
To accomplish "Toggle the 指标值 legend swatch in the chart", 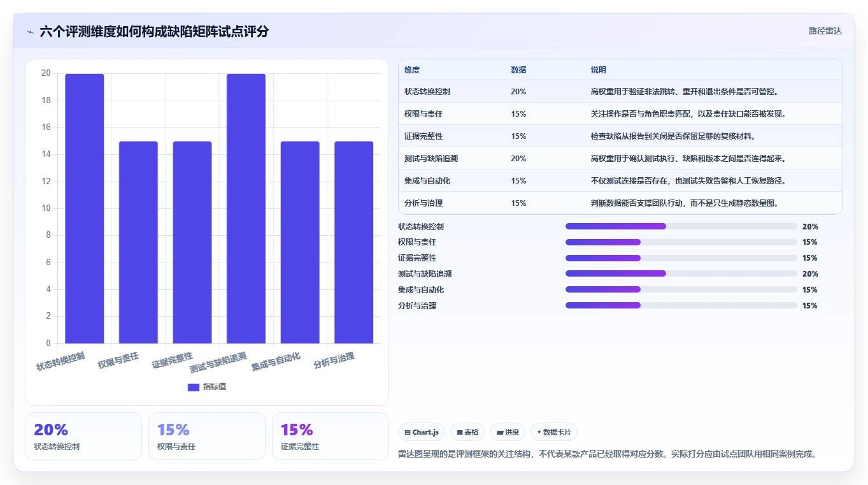I will tap(194, 387).
